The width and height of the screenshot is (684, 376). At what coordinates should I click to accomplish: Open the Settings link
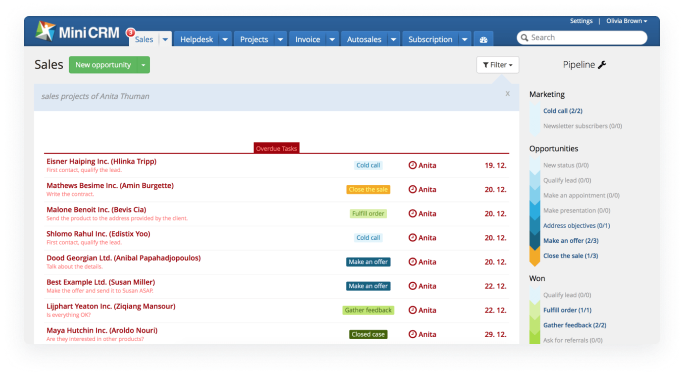(x=581, y=21)
